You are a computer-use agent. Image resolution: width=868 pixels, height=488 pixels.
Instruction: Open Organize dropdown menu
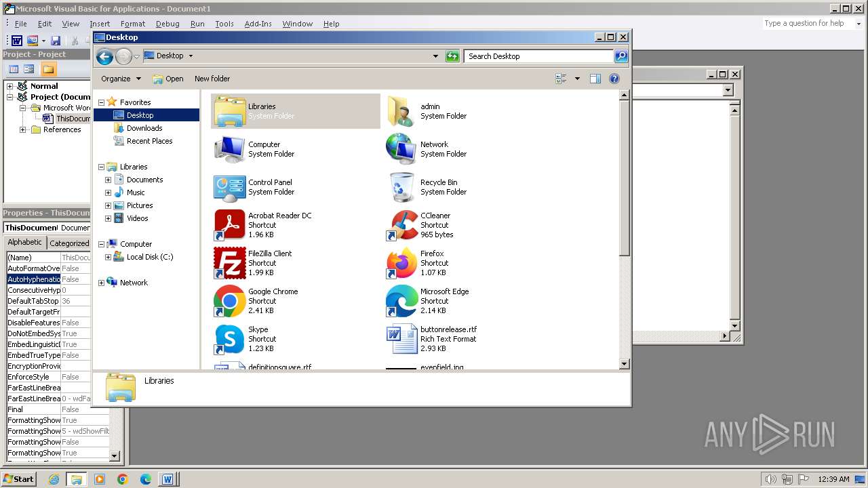pos(121,79)
